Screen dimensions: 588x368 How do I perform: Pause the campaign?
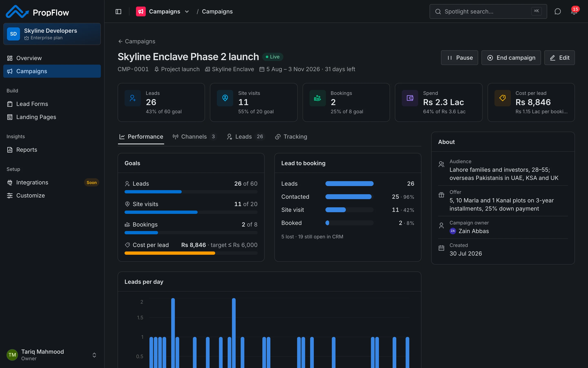coord(459,58)
